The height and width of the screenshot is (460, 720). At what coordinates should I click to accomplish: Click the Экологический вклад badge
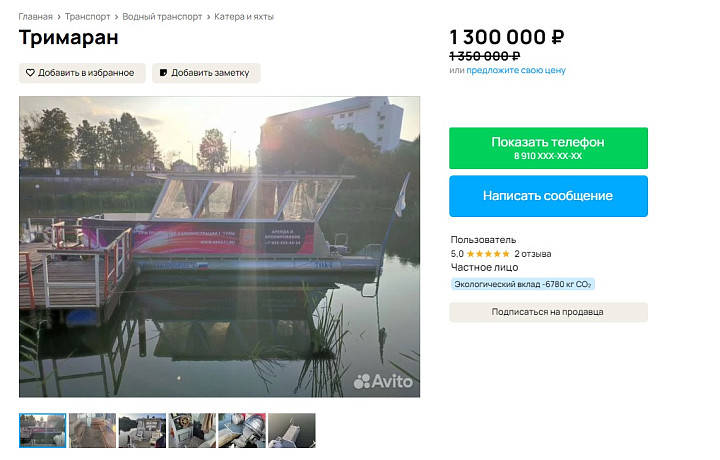pos(523,284)
